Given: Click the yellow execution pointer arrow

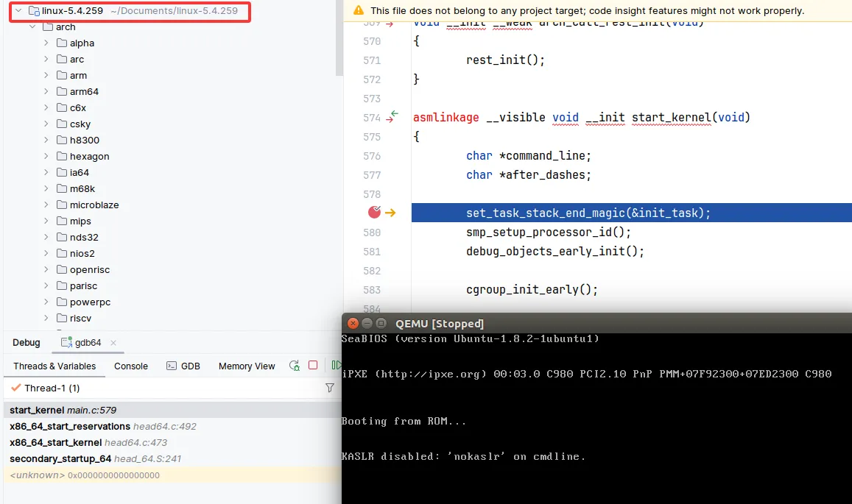Looking at the screenshot, I should click(390, 213).
